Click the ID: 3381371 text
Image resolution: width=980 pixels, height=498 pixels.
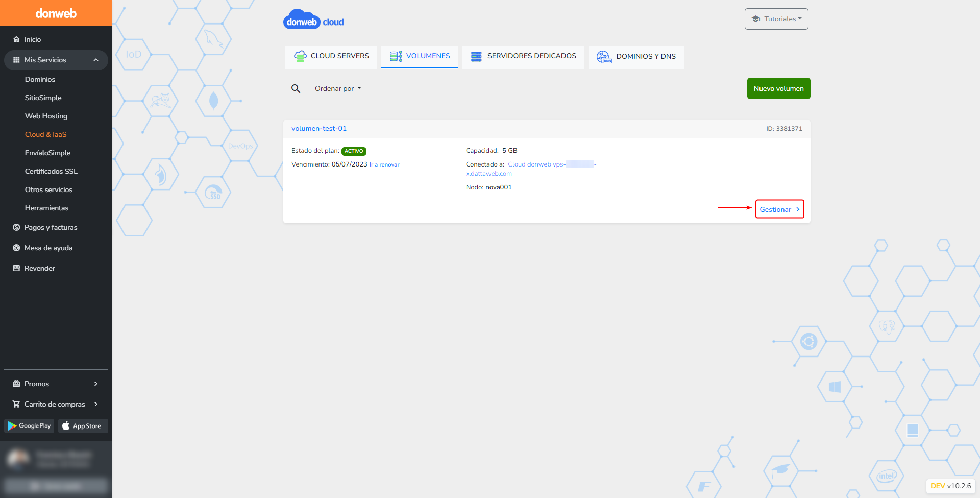[784, 129]
